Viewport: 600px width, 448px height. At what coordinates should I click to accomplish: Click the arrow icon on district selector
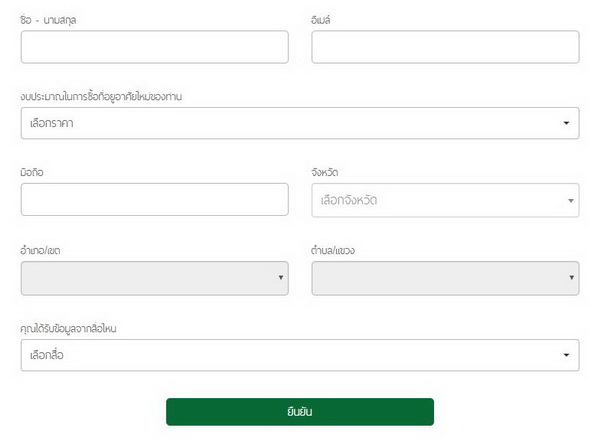[x=281, y=278]
